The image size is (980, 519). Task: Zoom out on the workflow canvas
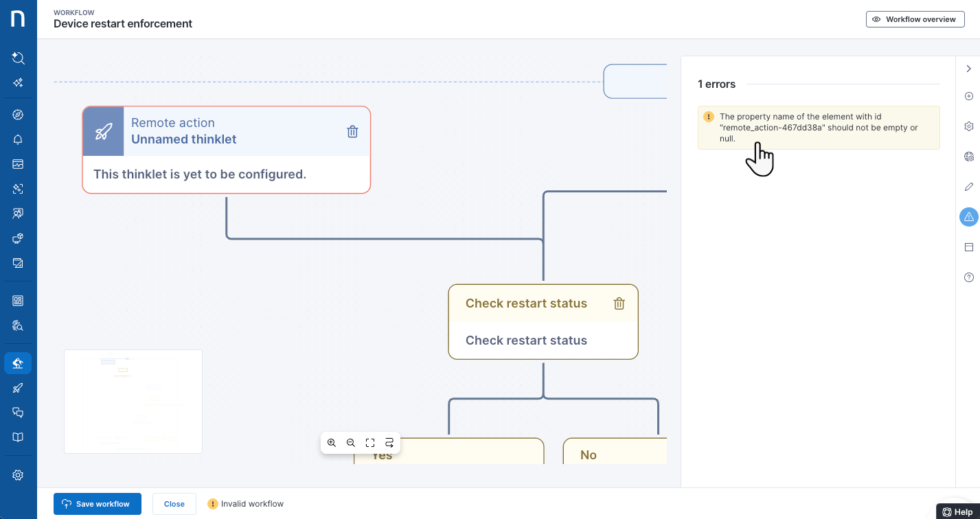point(351,443)
